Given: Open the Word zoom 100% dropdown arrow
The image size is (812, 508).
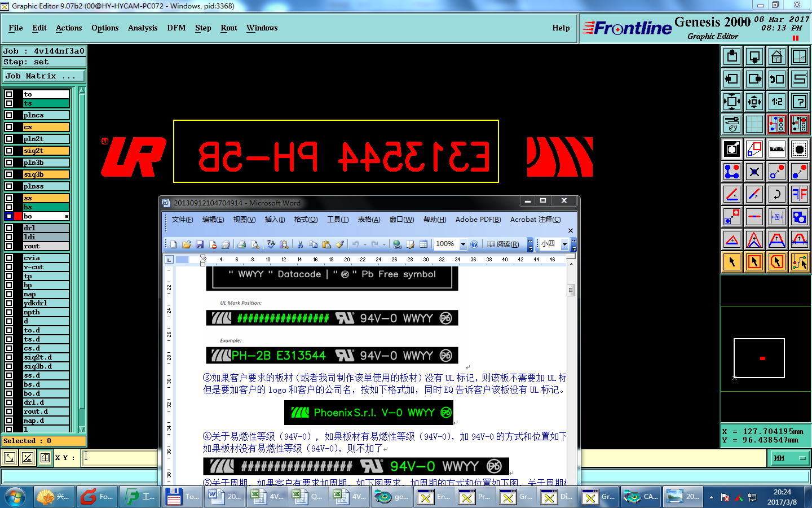Looking at the screenshot, I should [x=463, y=244].
